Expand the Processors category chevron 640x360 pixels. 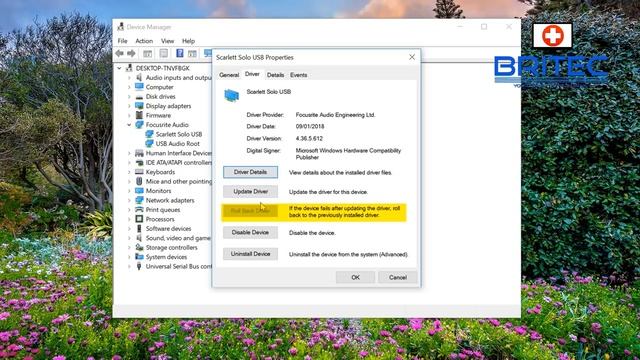click(129, 219)
